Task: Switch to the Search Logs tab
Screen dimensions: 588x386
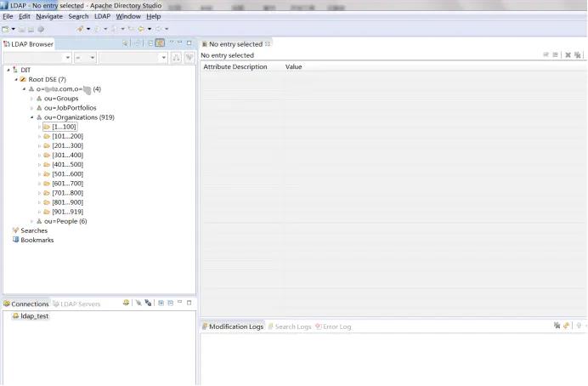Action: point(289,326)
